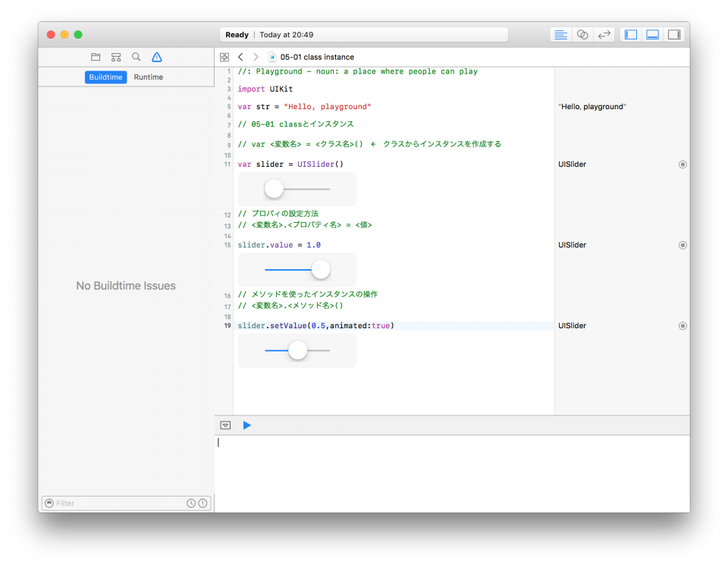The width and height of the screenshot is (728, 567).
Task: Open the Find navigator magnifier icon
Action: tap(136, 57)
